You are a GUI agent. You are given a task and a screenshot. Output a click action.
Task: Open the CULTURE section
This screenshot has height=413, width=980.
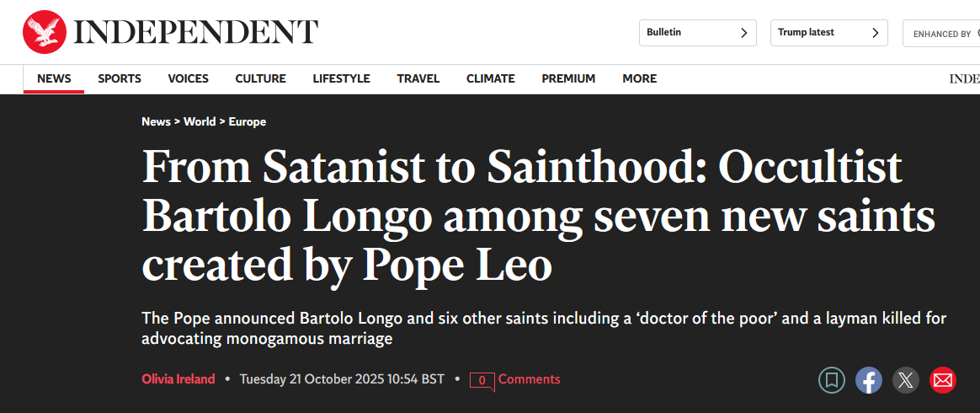(260, 78)
